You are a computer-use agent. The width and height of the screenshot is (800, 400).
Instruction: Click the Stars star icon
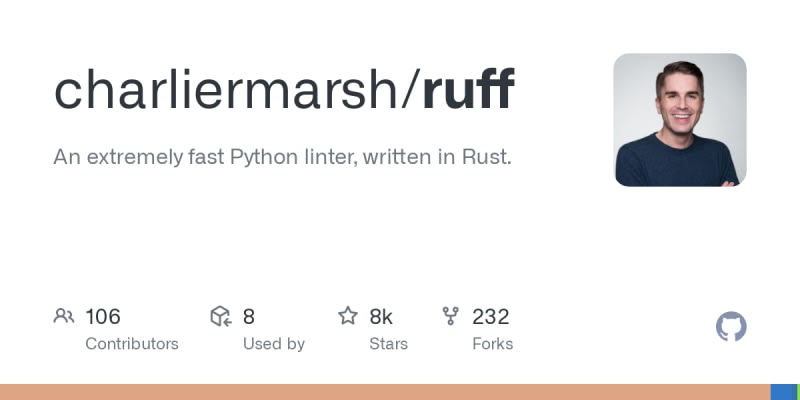(348, 317)
